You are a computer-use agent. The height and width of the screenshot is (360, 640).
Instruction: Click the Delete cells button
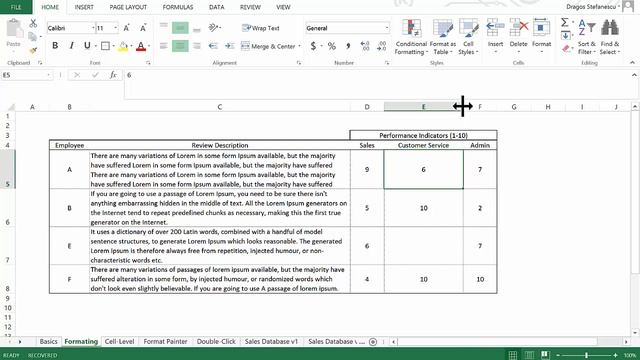(518, 36)
